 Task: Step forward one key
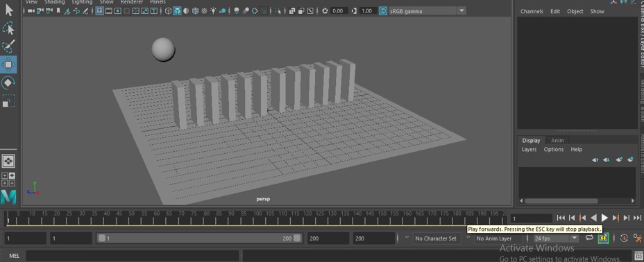click(x=616, y=218)
